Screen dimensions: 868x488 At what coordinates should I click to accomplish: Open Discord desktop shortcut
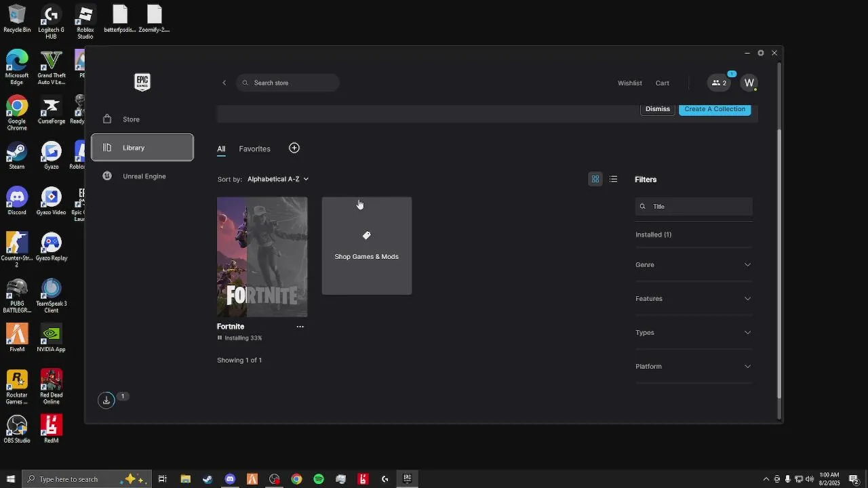coord(17,201)
